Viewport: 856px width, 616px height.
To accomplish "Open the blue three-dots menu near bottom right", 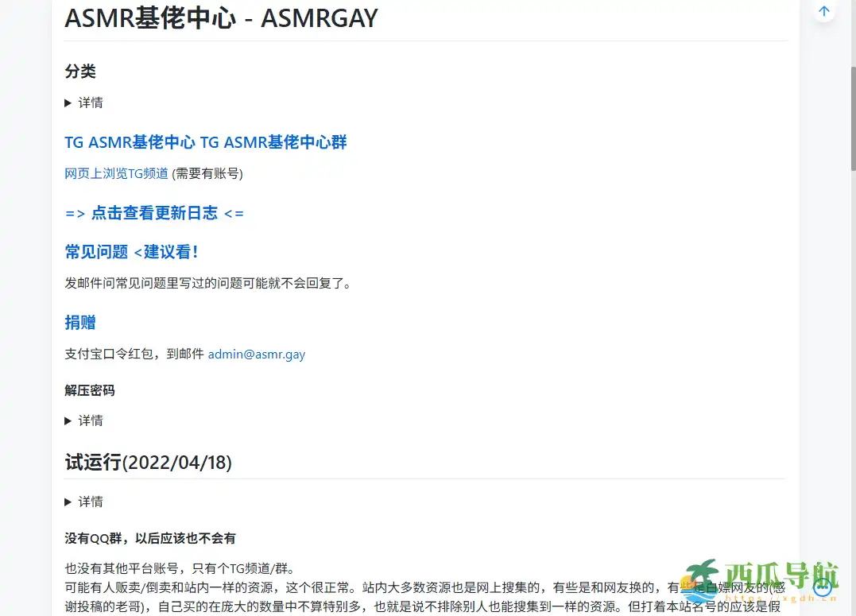I will click(x=823, y=587).
